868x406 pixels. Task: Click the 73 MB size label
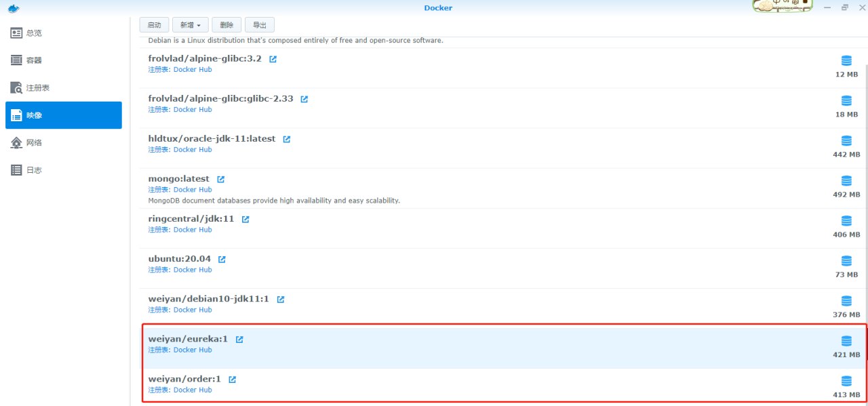(846, 275)
